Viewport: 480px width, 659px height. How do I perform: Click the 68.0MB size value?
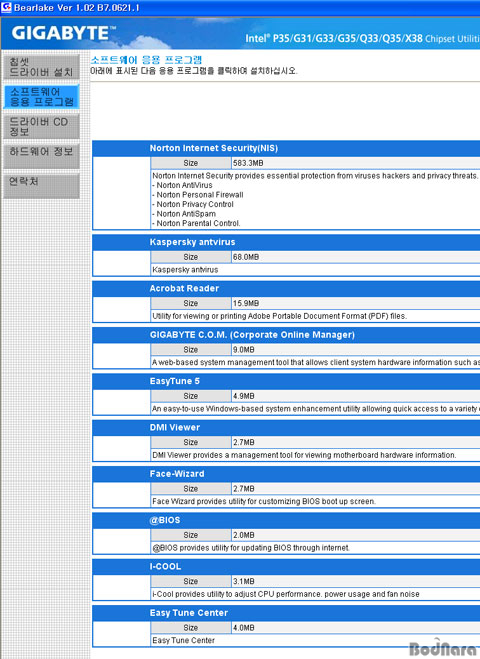tap(246, 257)
